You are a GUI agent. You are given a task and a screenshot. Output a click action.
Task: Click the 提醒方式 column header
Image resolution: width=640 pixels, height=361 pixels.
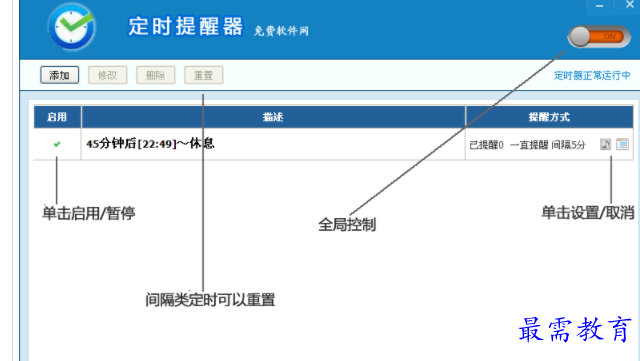coord(549,117)
